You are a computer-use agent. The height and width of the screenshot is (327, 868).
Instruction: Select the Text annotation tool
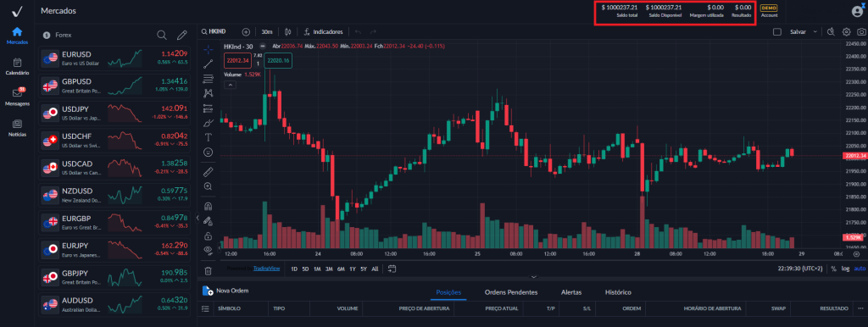click(x=209, y=136)
